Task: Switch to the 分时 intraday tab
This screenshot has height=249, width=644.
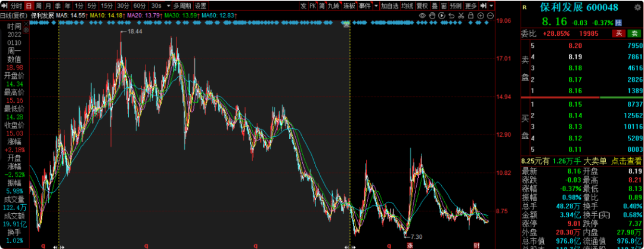Action: 17,6
